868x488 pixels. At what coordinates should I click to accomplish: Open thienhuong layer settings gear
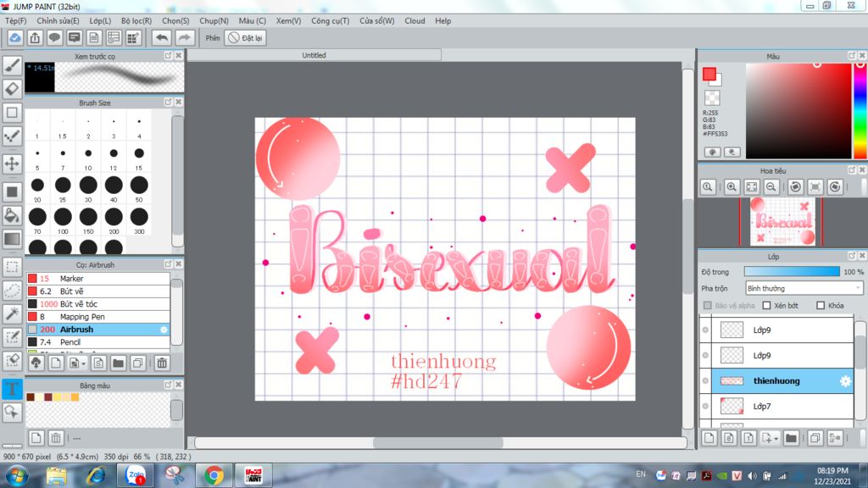(x=845, y=380)
